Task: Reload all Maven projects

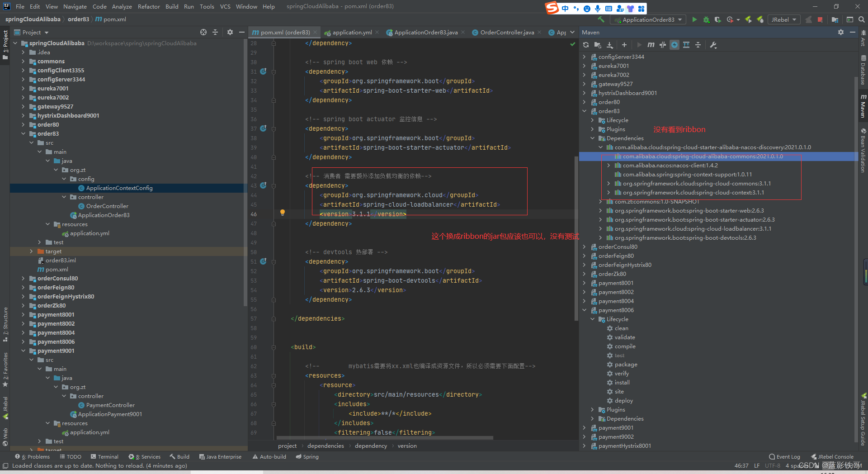Action: tap(586, 45)
